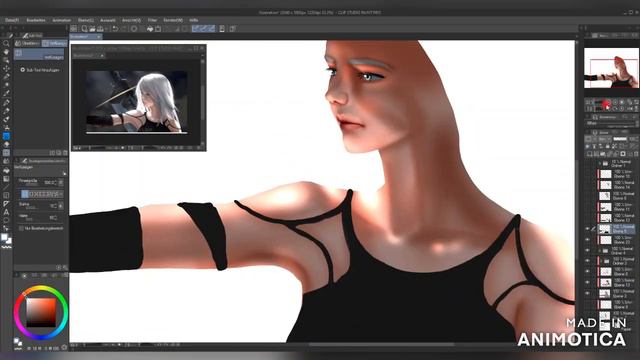
Task: Select the Eraser tool below the blue highlighted tool
Action: pyautogui.click(x=6, y=144)
